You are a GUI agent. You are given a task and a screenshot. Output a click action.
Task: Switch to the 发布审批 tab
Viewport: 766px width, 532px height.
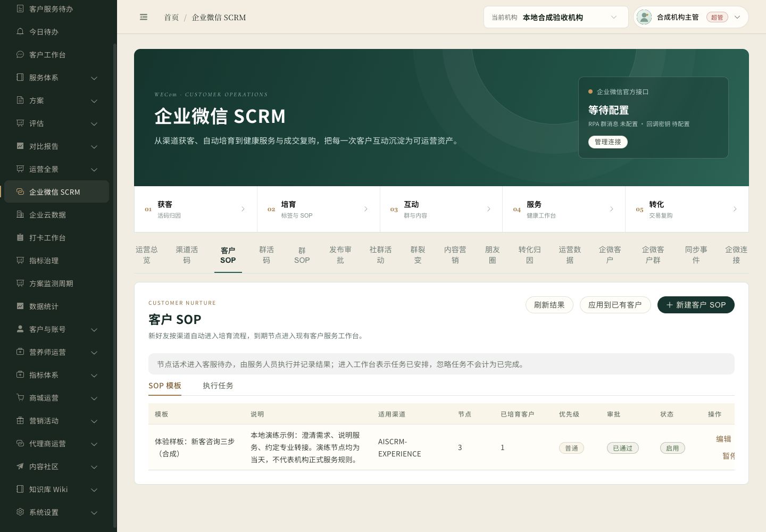tap(340, 255)
